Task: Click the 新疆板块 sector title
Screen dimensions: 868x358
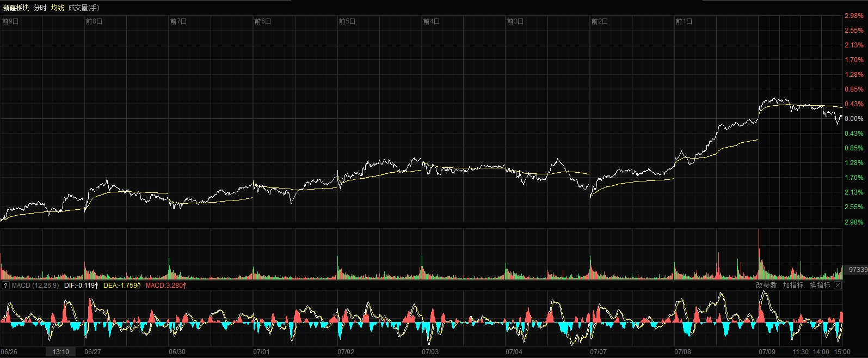Action: pos(16,8)
